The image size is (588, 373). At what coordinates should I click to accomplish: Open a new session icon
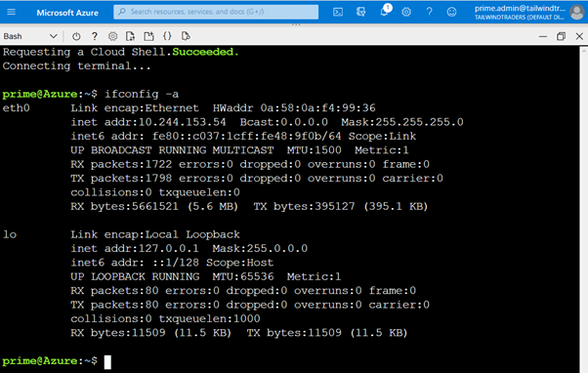[x=148, y=36]
